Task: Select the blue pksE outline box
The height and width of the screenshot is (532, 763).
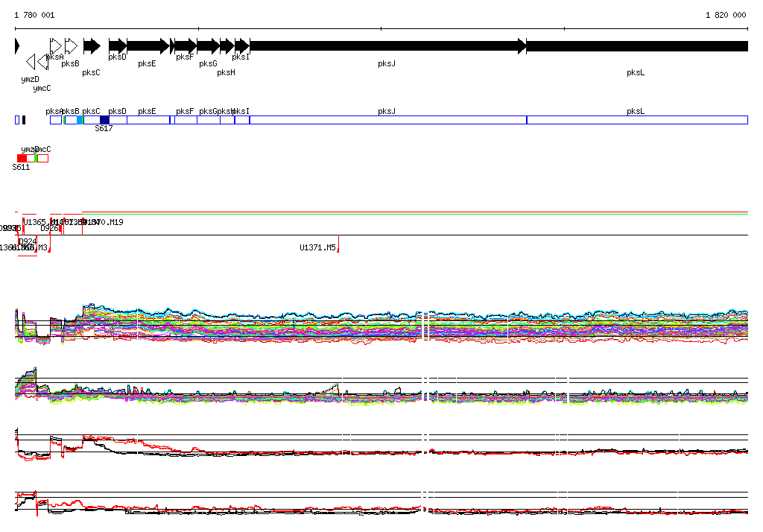Action: 148,120
